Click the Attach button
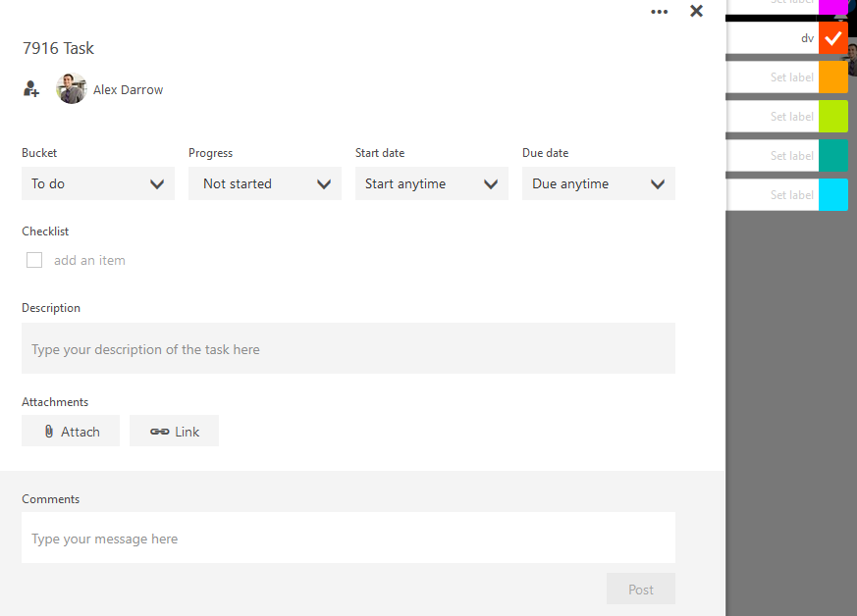 coord(71,431)
